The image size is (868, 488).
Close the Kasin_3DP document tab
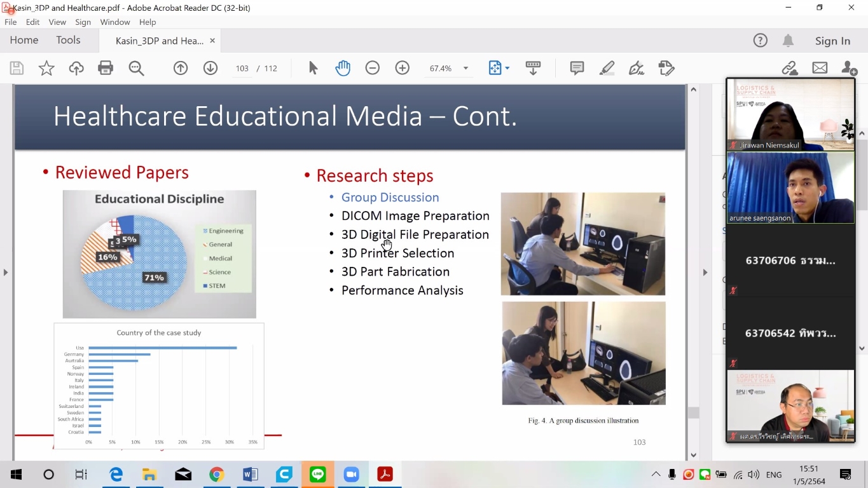(x=212, y=41)
